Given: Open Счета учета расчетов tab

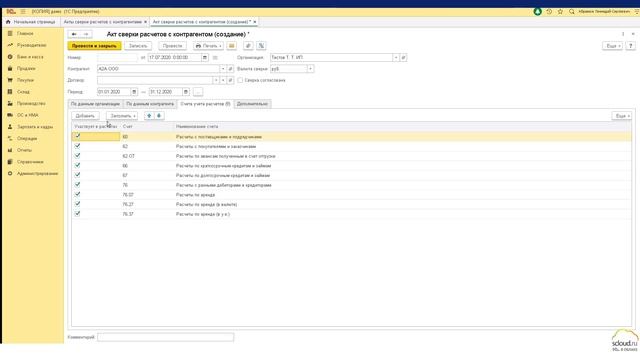Looking at the screenshot, I should 205,104.
